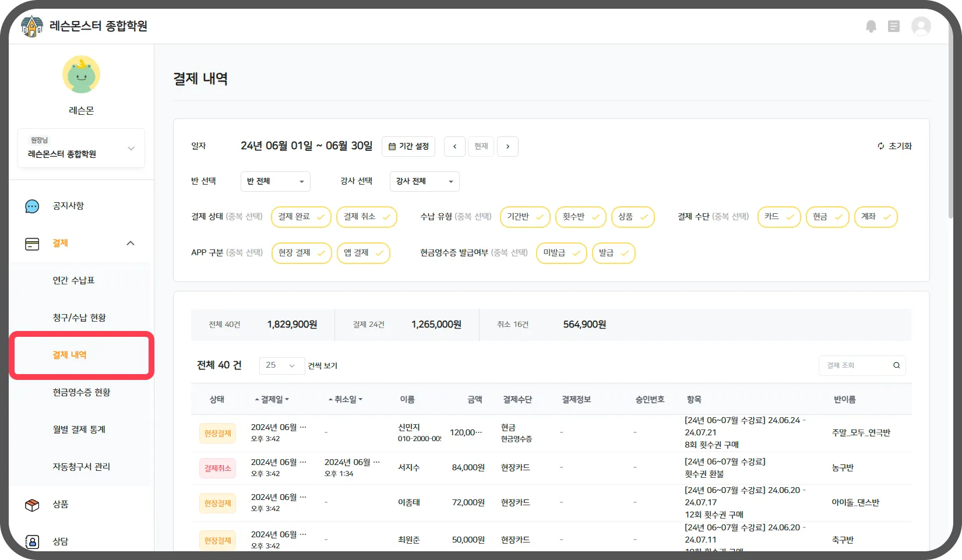Open the 강사 전체 instructor dropdown
Viewport: 962px width, 560px height.
coord(425,182)
